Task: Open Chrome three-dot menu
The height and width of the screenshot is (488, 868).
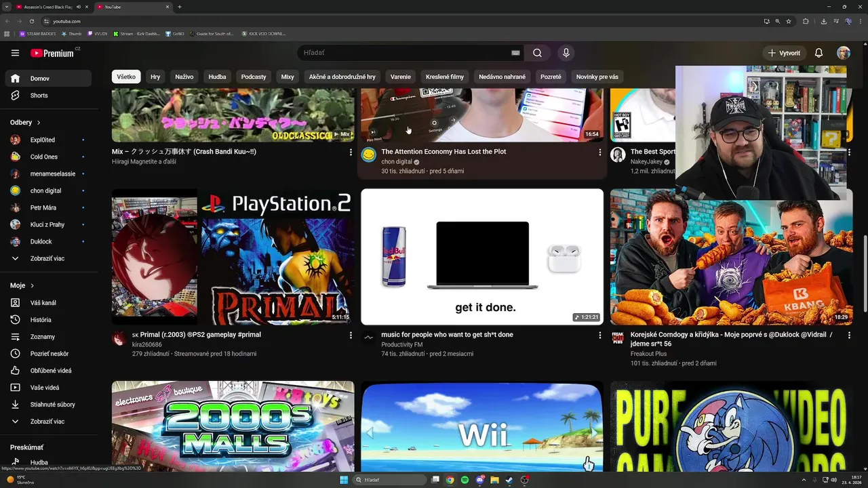Action: pos(859,21)
